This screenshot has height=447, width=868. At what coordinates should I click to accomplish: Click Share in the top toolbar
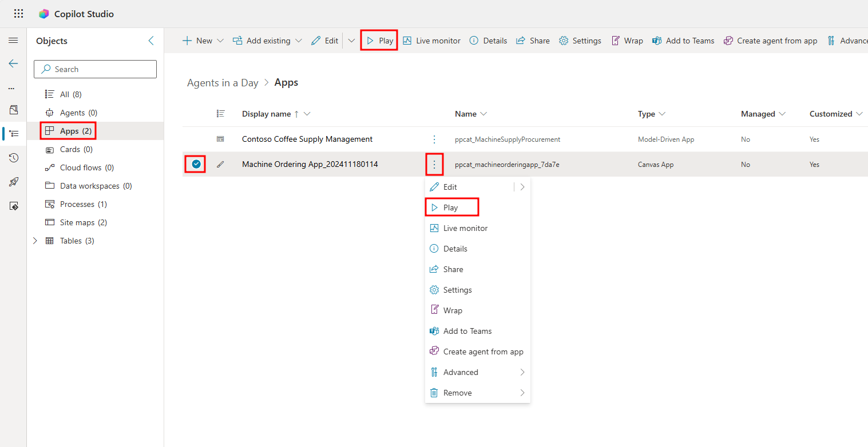point(533,41)
